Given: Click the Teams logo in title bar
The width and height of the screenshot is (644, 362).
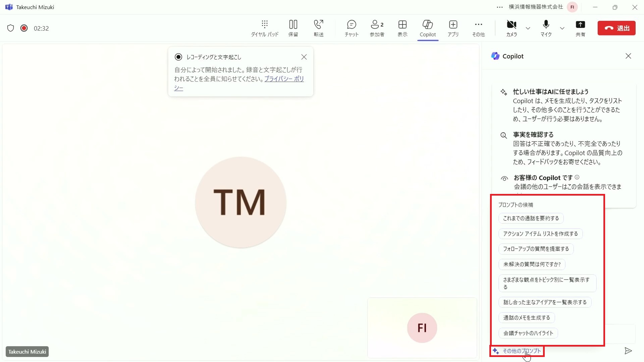Looking at the screenshot, I should (x=9, y=7).
